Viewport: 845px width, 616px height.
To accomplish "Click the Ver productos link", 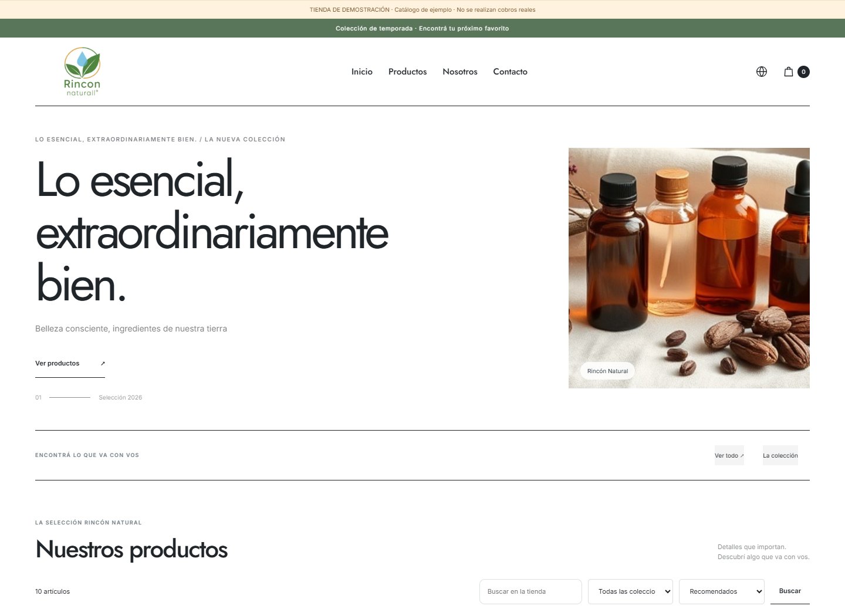I will pyautogui.click(x=70, y=364).
